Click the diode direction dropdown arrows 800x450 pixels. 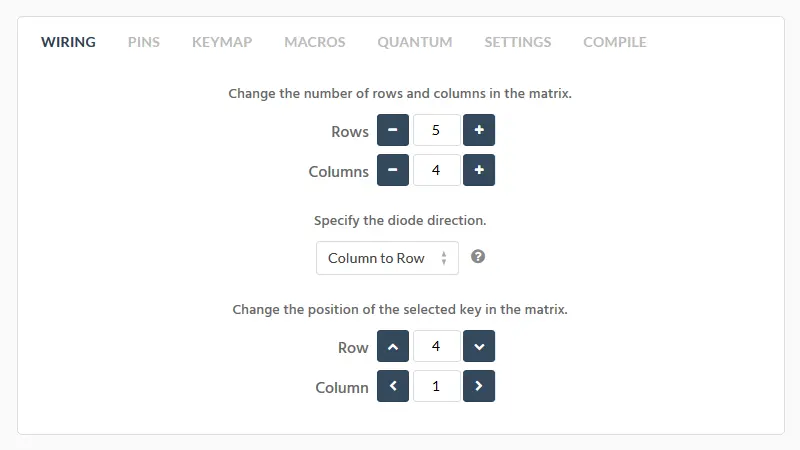444,258
